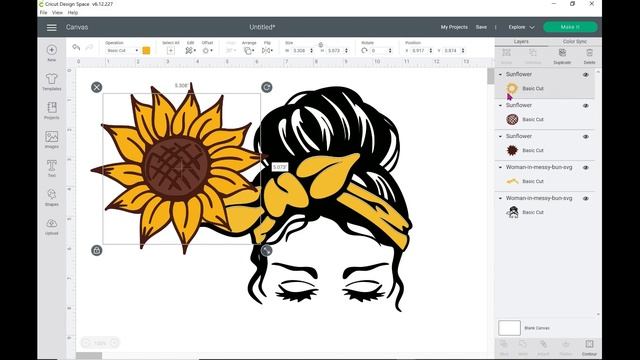Click the Upload icon
This screenshot has height=360, width=640.
(x=51, y=223)
